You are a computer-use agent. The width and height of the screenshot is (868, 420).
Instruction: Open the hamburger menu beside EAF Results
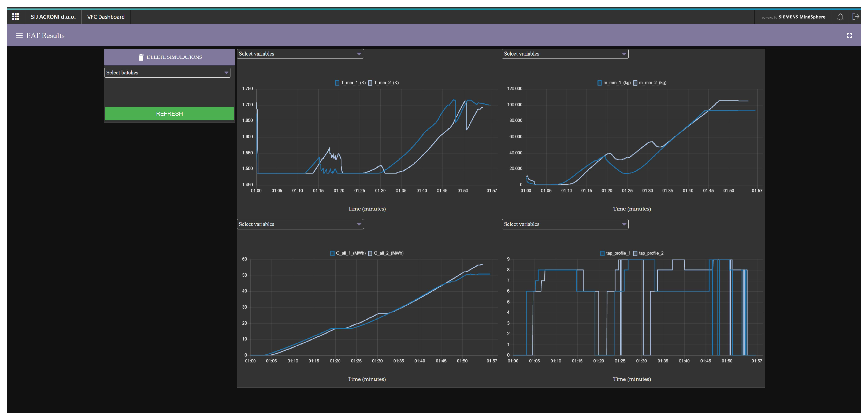pyautogui.click(x=19, y=35)
